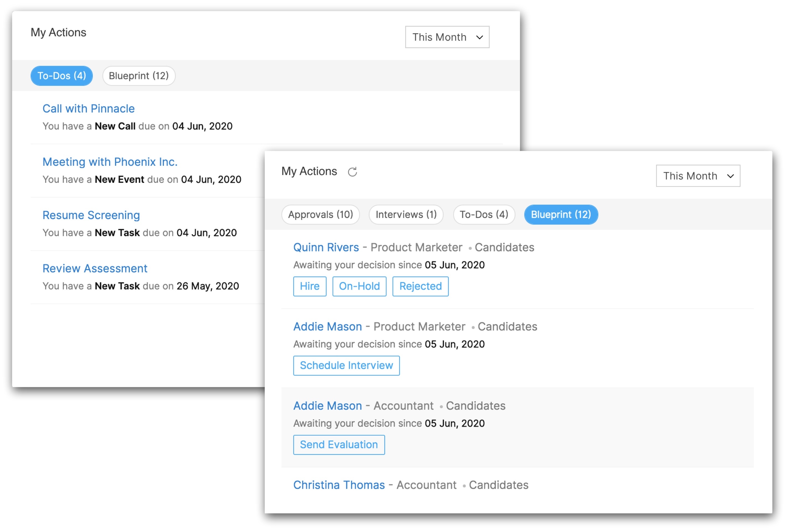Open Meeting with Phoenix Inc. link

coord(110,162)
